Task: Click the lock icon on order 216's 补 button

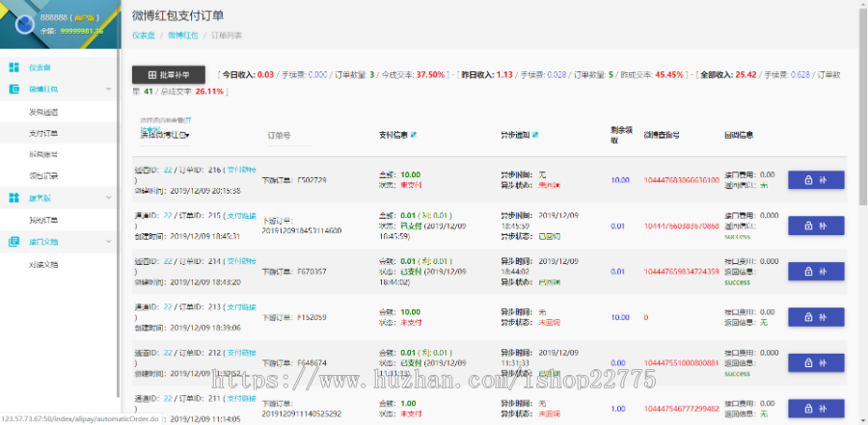Action: coord(807,180)
